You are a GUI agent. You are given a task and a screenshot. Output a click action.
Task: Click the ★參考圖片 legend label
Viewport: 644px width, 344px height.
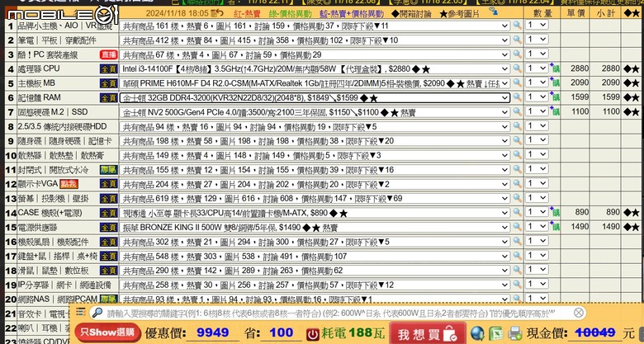(459, 13)
